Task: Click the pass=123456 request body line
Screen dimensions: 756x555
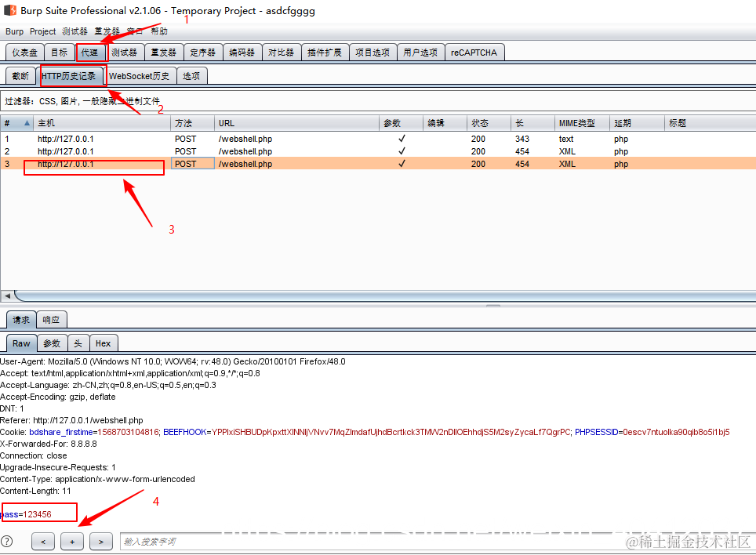Action: (x=26, y=514)
